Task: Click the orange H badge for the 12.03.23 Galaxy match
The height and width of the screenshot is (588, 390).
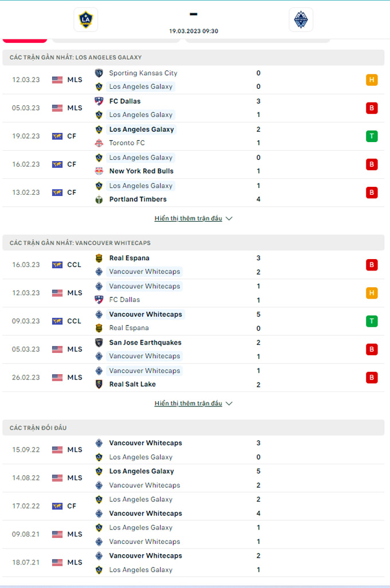Action: [372, 80]
